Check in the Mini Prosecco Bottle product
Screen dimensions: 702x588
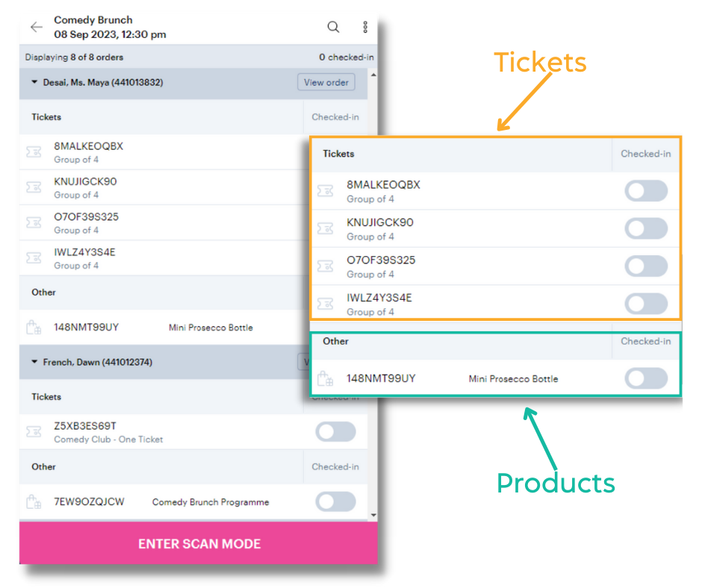646,378
